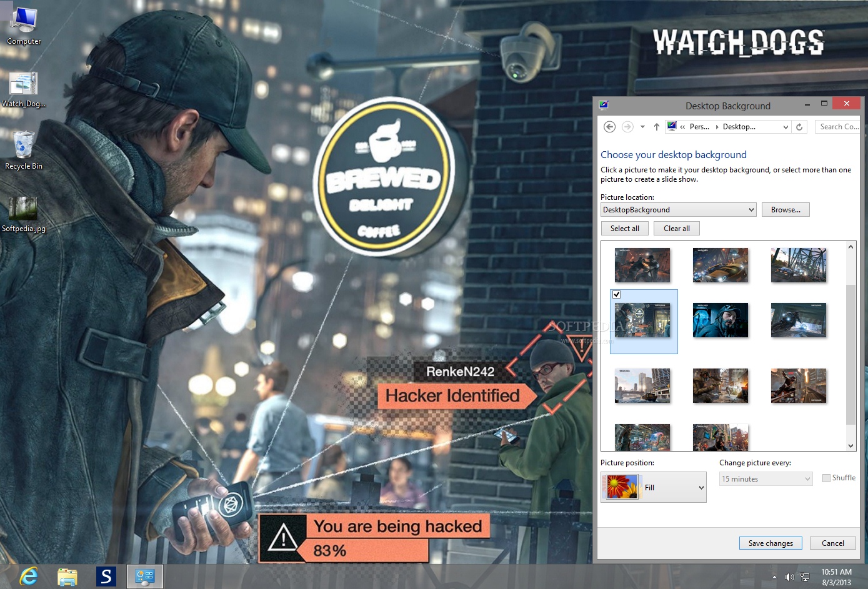Open the Picture location dropdown
Screen dimensions: 868x589
(x=679, y=210)
